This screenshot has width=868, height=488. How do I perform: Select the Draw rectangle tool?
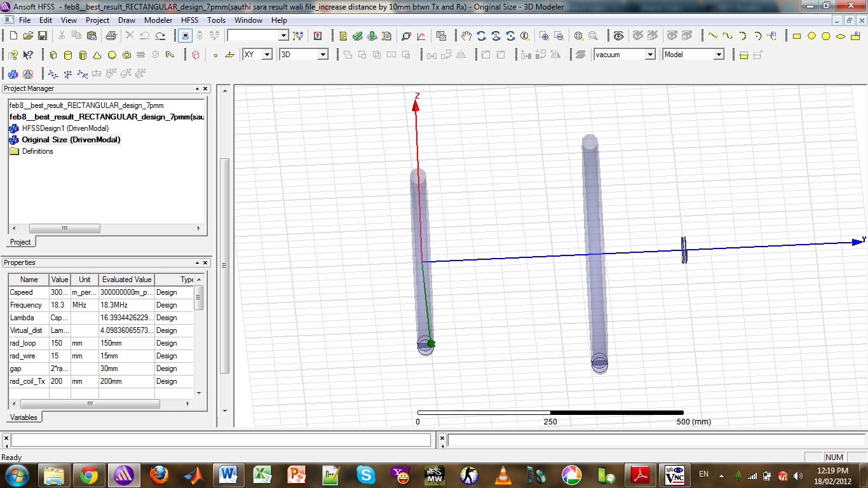[x=797, y=36]
